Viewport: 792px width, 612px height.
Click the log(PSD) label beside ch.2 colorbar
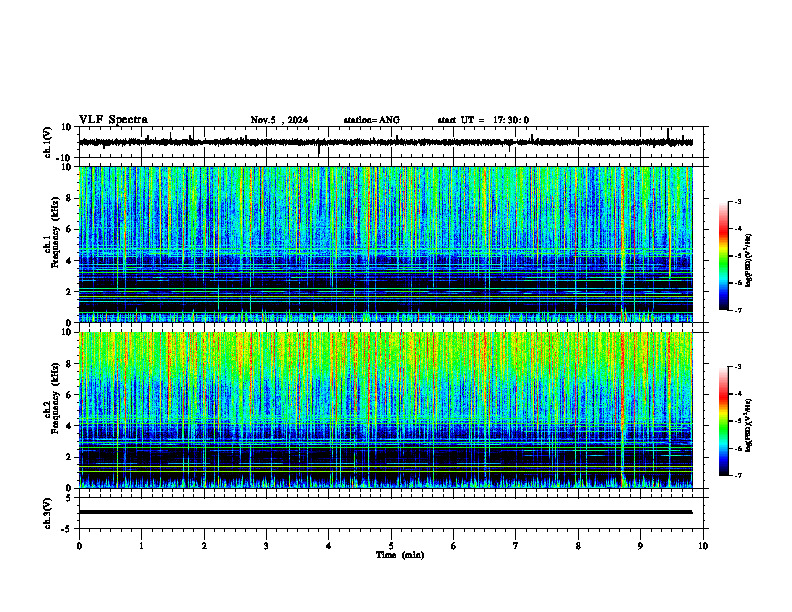(748, 425)
